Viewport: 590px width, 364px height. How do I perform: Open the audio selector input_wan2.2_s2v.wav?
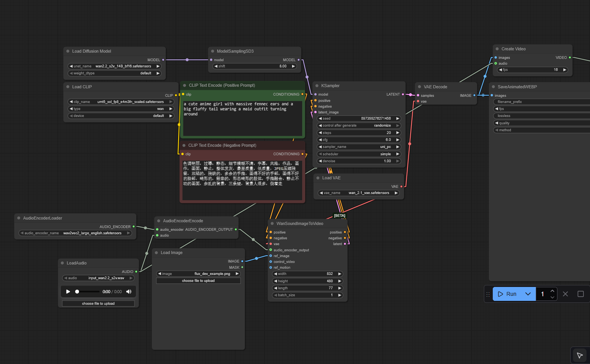click(98, 278)
